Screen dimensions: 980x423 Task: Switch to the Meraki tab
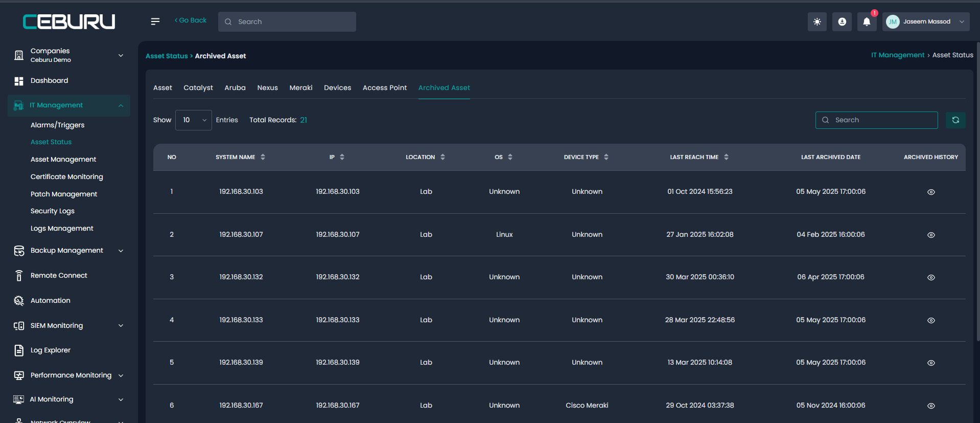301,88
